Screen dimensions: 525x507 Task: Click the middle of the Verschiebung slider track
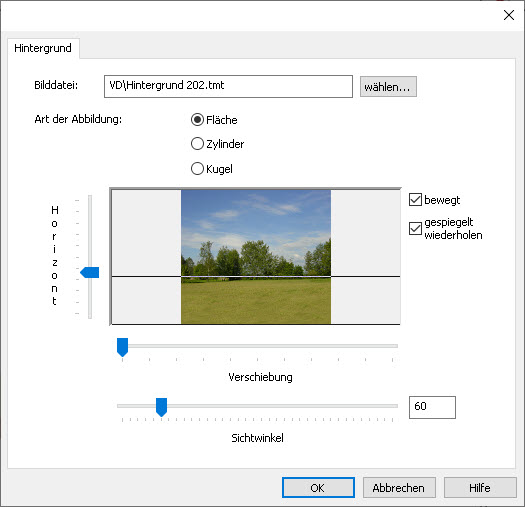(x=257, y=346)
